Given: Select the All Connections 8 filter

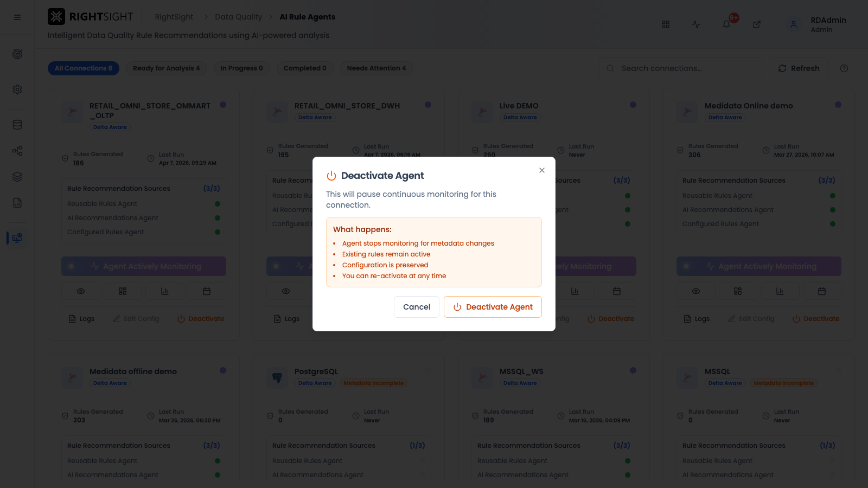Looking at the screenshot, I should [84, 68].
